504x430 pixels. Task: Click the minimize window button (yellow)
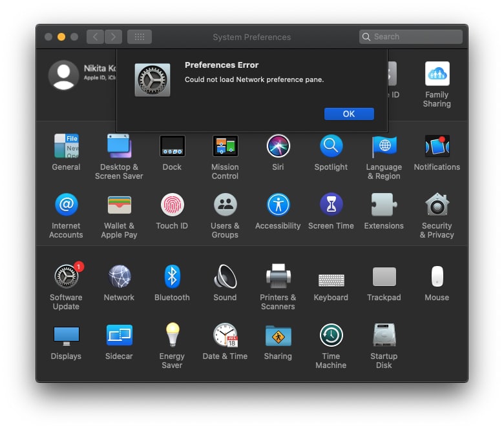tap(61, 37)
